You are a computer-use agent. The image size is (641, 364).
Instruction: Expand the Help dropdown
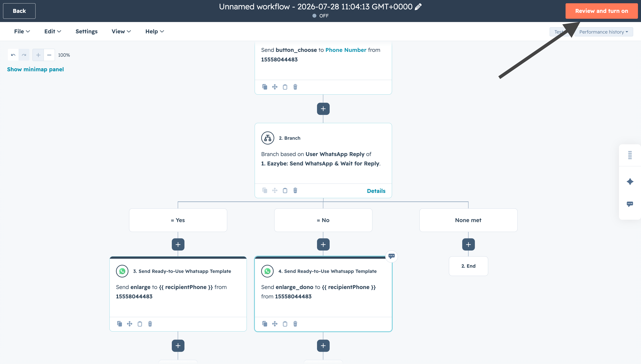pos(155,32)
